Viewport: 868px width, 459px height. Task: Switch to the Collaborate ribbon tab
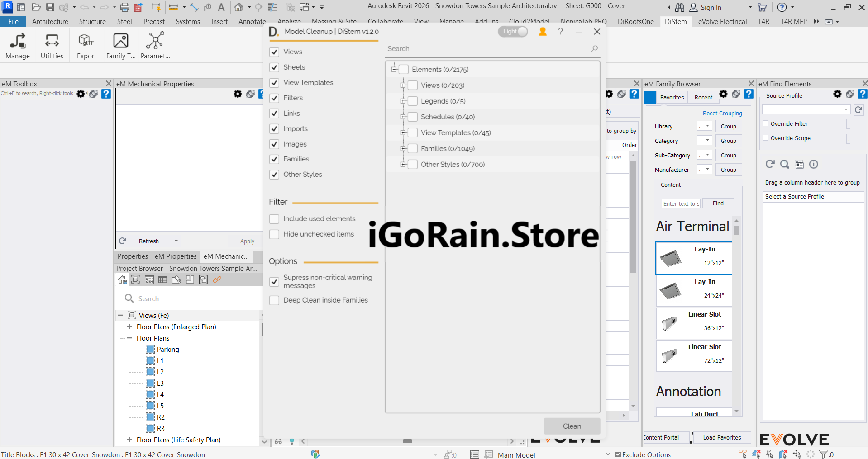pyautogui.click(x=385, y=21)
